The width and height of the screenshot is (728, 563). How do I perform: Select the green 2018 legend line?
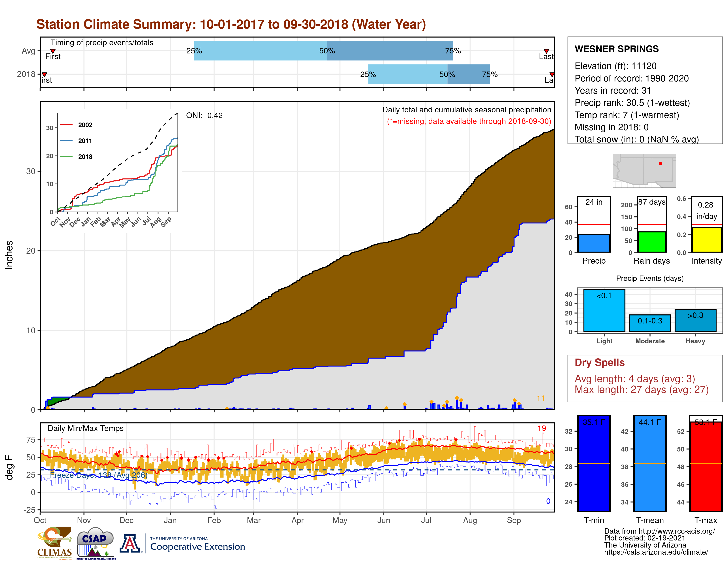(66, 157)
